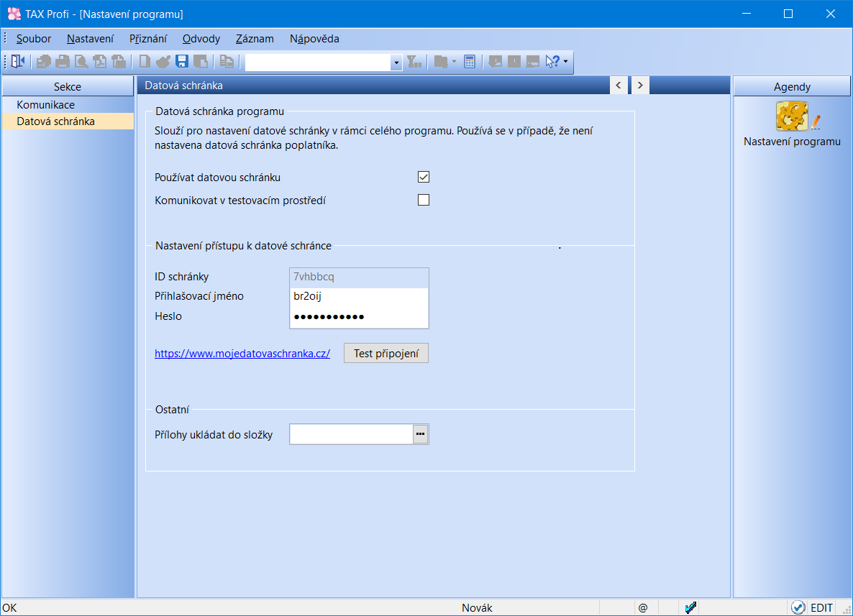Select Komunikace in the Sekce list
Viewport: 853px width, 616px height.
tap(46, 105)
